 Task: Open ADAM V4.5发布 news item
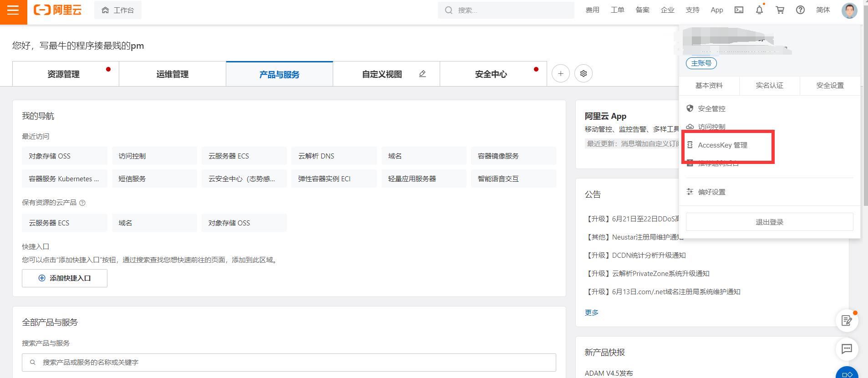[609, 373]
